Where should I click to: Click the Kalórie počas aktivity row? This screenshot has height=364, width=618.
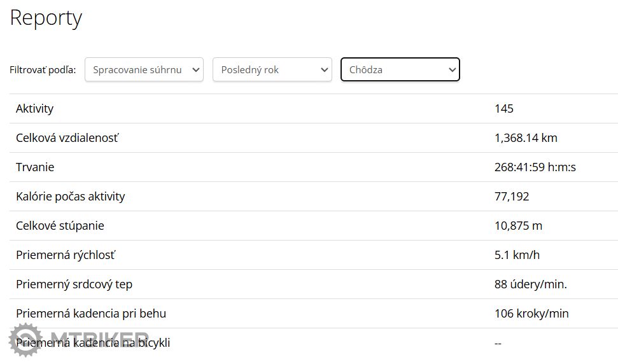314,196
